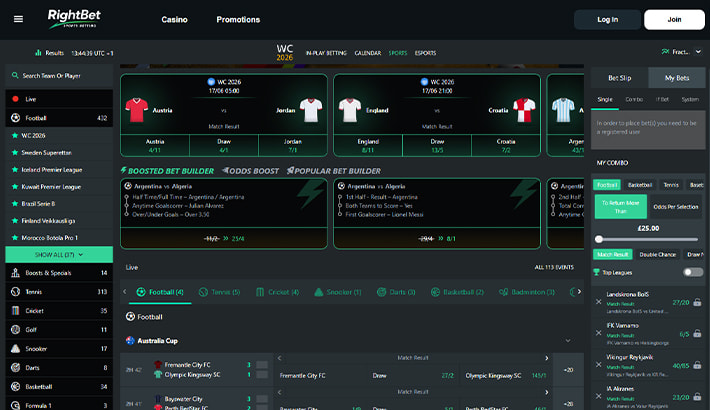Next market arrow on Fremantle City row

[x=547, y=358]
